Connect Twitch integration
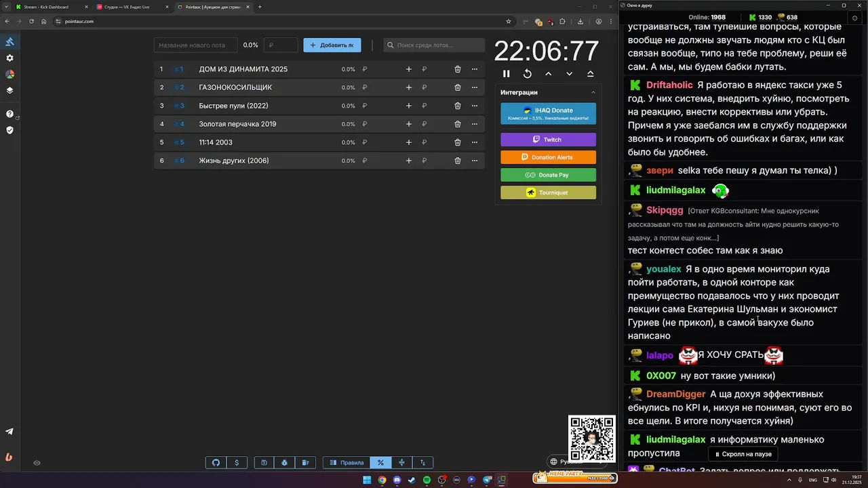Viewport: 868px width, 488px height. [x=548, y=140]
